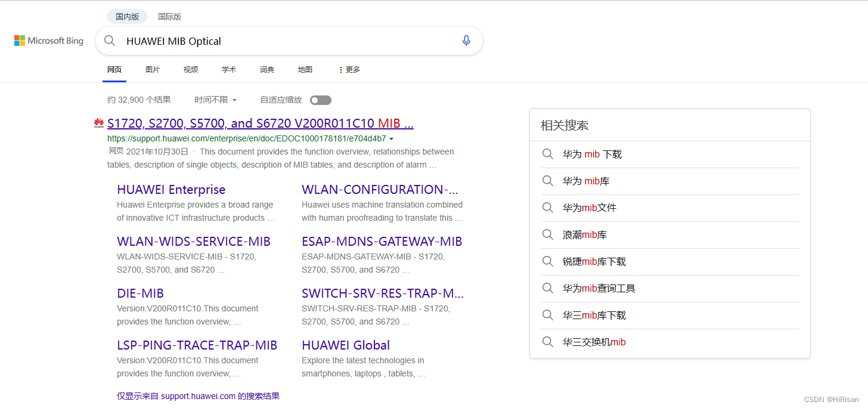This screenshot has width=868, height=408.
Task: Toggle the 自适应缩放 switch
Action: pyautogui.click(x=321, y=100)
